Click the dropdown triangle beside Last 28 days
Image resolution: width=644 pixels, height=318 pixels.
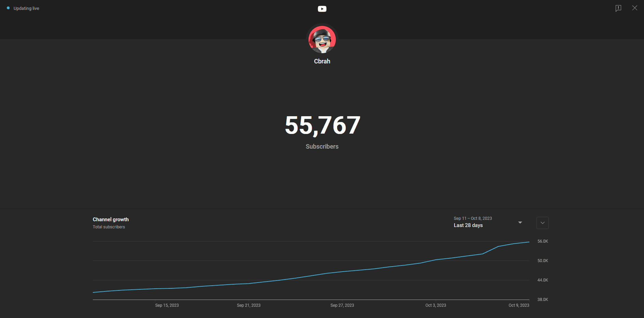point(520,222)
